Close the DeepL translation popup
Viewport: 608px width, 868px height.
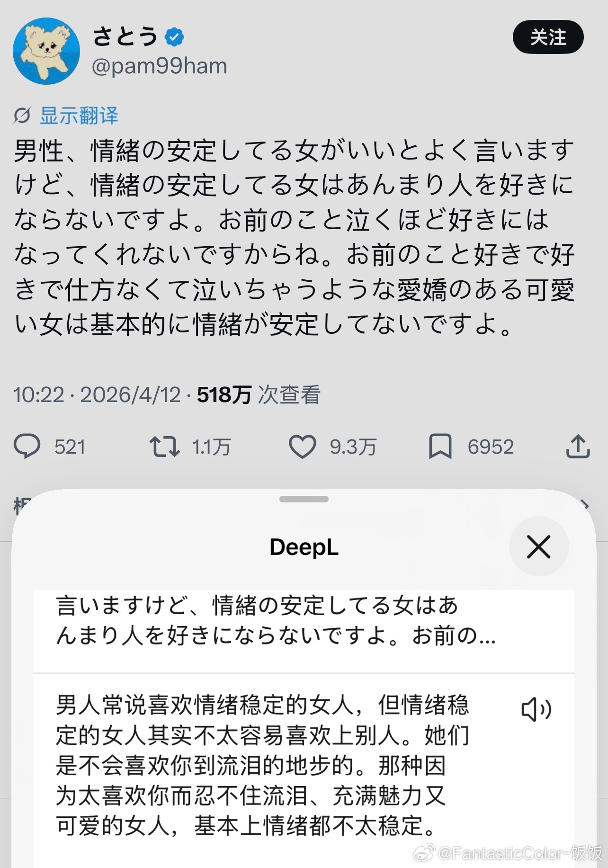tap(540, 546)
